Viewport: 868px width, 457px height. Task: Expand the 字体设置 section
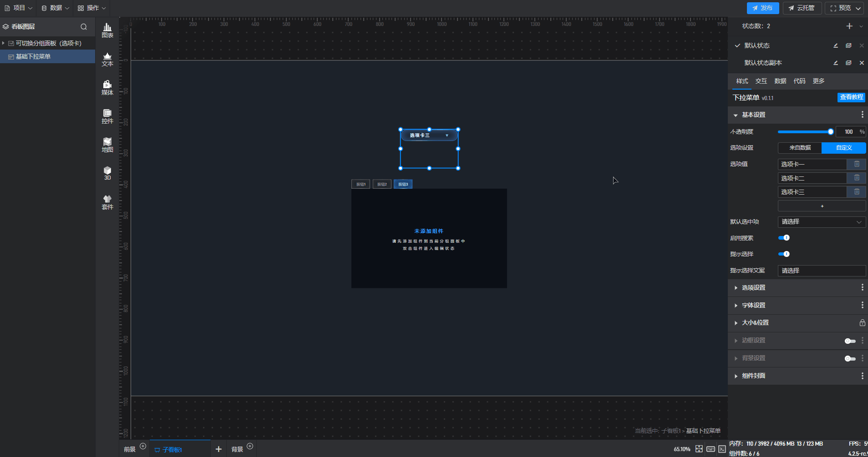754,306
